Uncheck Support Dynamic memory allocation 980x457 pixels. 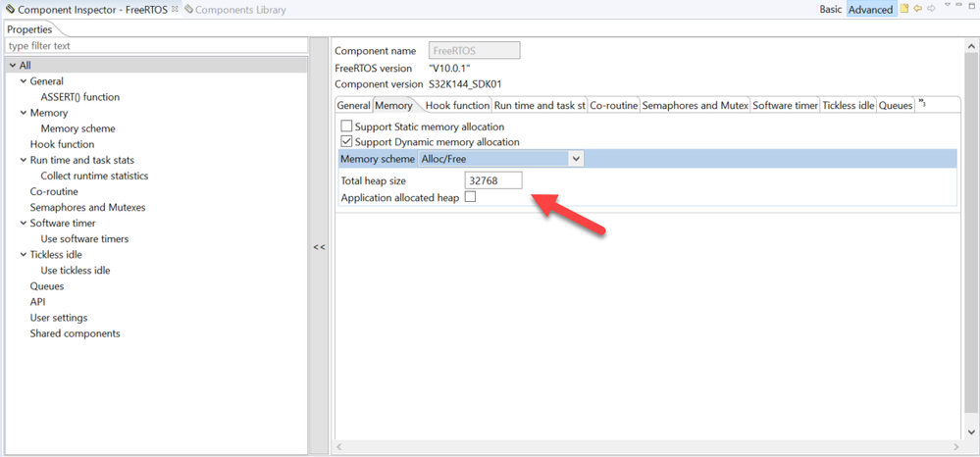[347, 142]
